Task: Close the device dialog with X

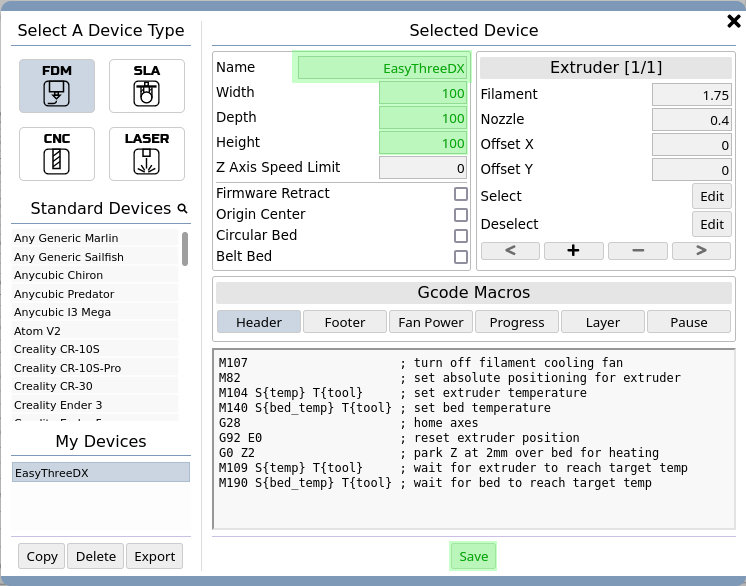Action: [x=732, y=21]
